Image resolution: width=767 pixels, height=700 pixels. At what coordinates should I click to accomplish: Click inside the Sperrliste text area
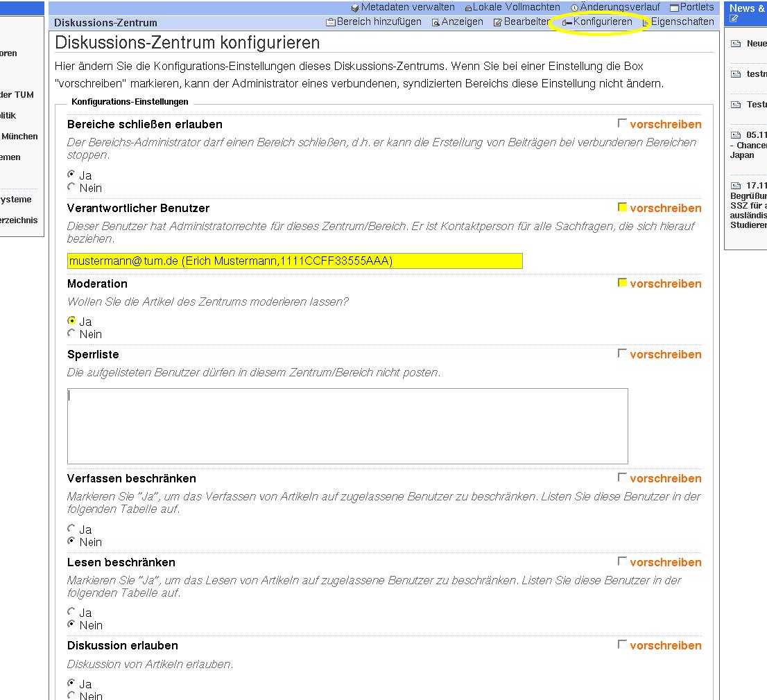point(347,426)
